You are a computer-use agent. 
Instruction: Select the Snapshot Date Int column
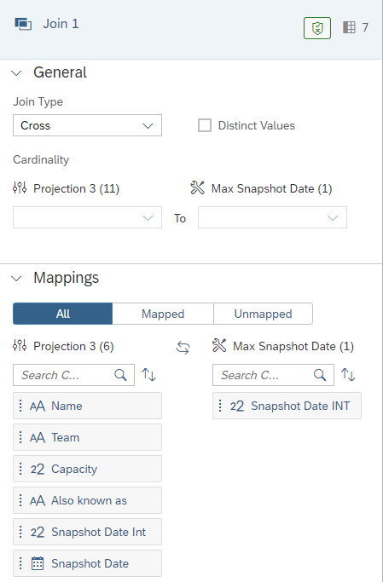coord(88,532)
